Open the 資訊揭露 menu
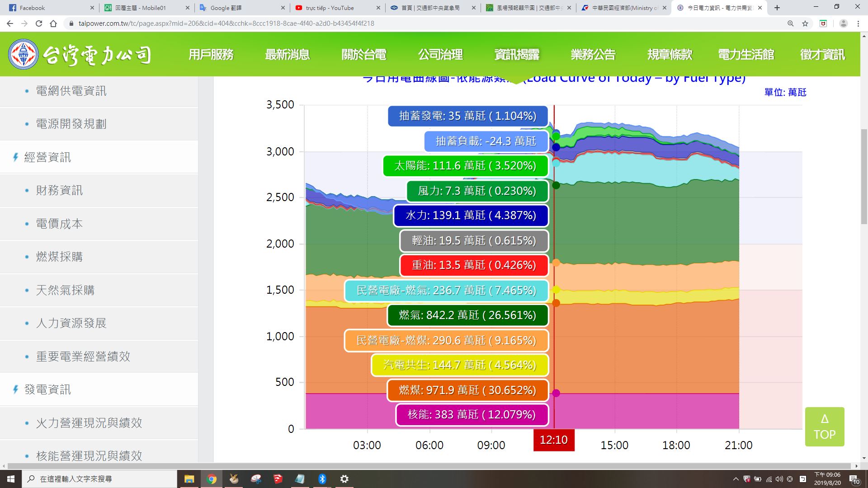868x488 pixels. 517,55
